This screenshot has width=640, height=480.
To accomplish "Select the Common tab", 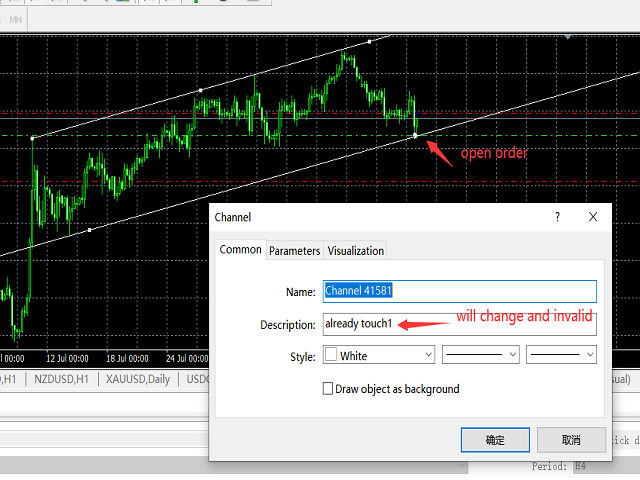I will pyautogui.click(x=240, y=250).
